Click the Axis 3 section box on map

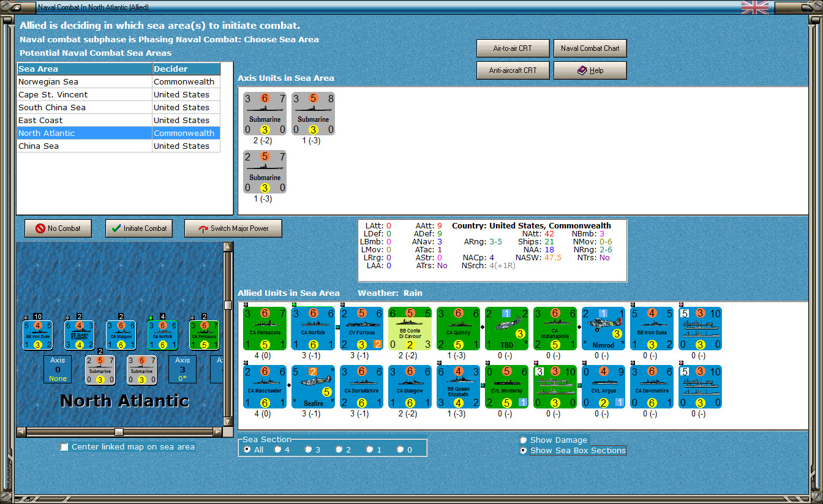[182, 369]
